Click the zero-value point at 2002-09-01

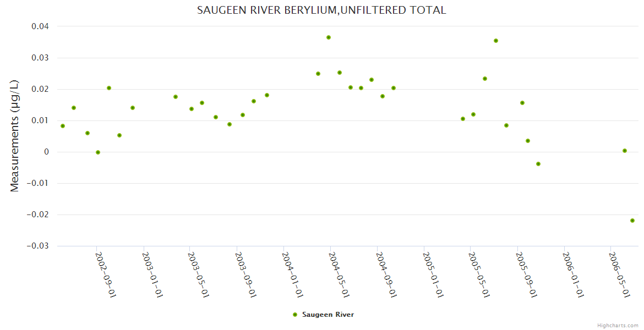pos(98,152)
